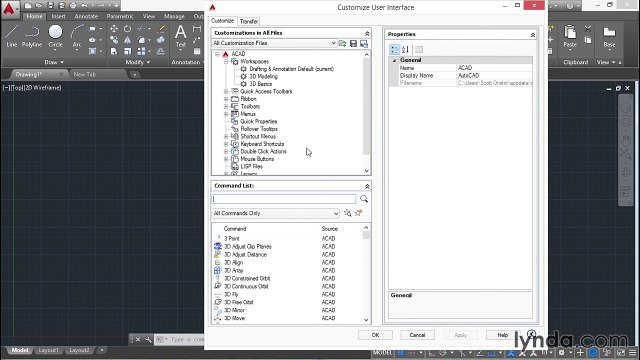
Task: Click the find command icon beside filter
Action: click(347, 213)
